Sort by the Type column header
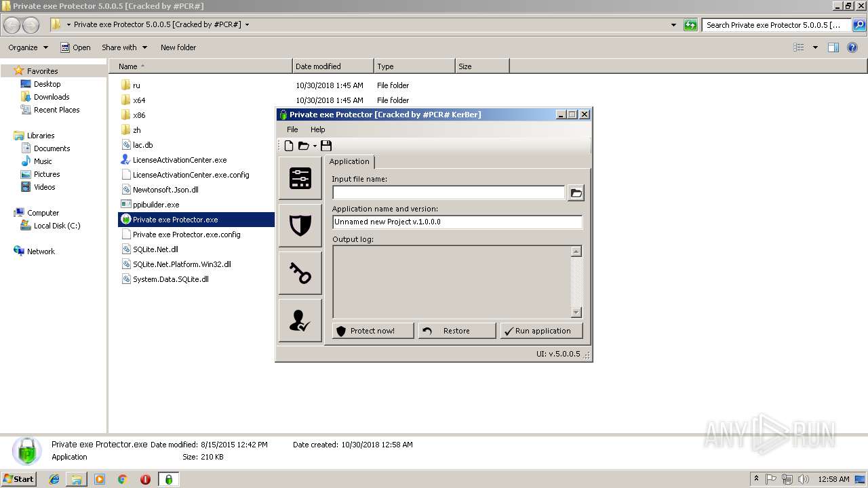The image size is (868, 488). click(x=414, y=66)
